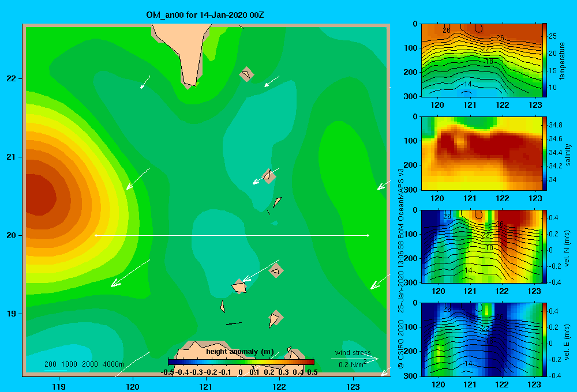Click the "vel. E (m/s)" axis label
Image resolution: width=577 pixels, height=392 pixels.
coord(567,342)
